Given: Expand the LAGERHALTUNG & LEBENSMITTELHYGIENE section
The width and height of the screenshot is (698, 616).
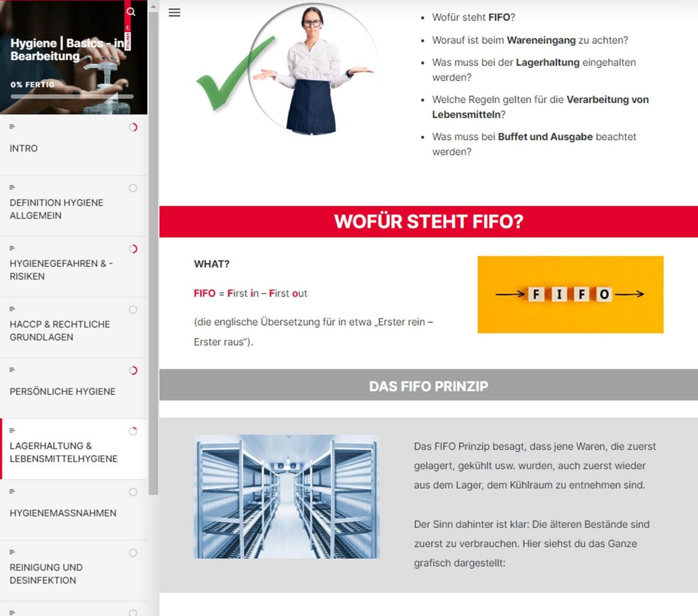Looking at the screenshot, I should (51, 452).
